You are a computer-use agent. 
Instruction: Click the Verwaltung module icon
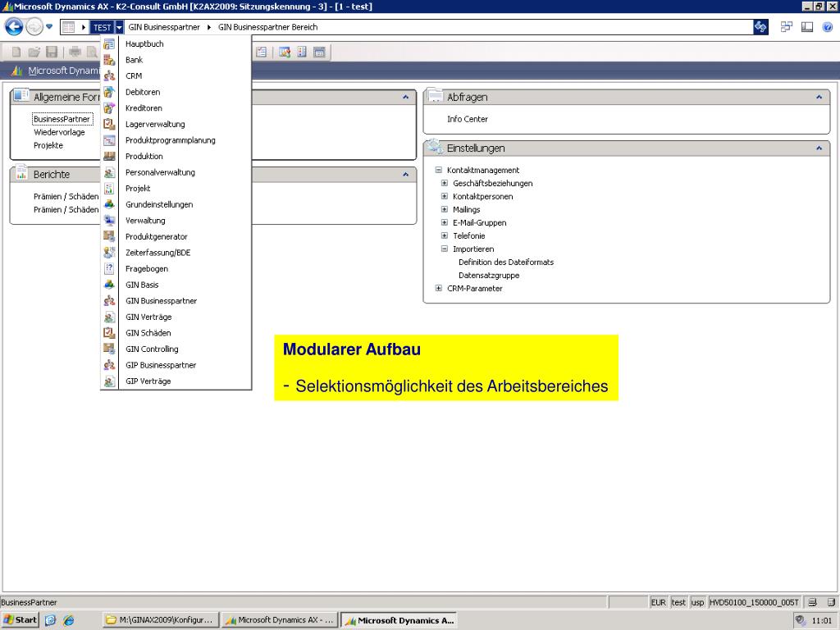[109, 221]
